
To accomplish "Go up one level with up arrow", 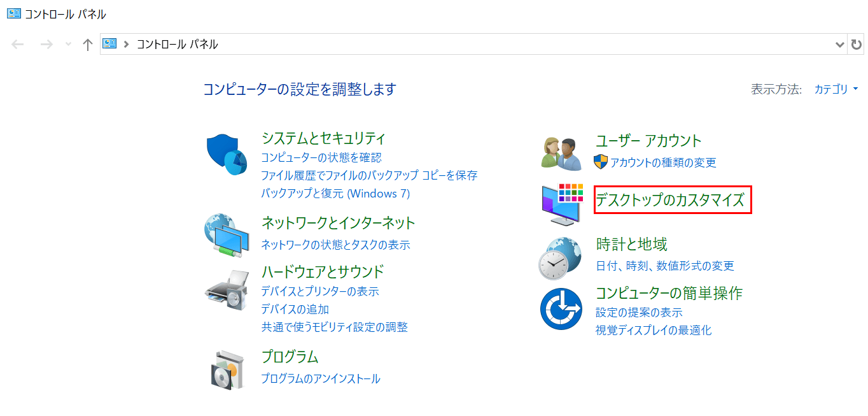I will (88, 45).
